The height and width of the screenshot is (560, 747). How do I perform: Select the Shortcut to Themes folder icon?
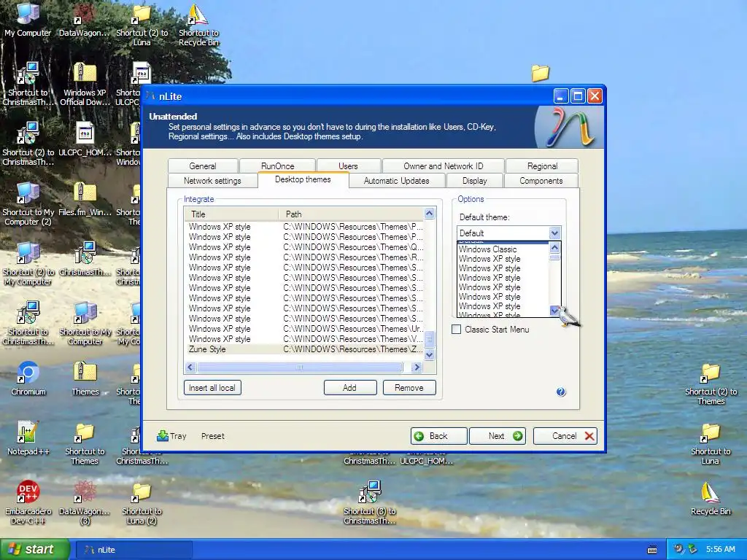click(85, 444)
